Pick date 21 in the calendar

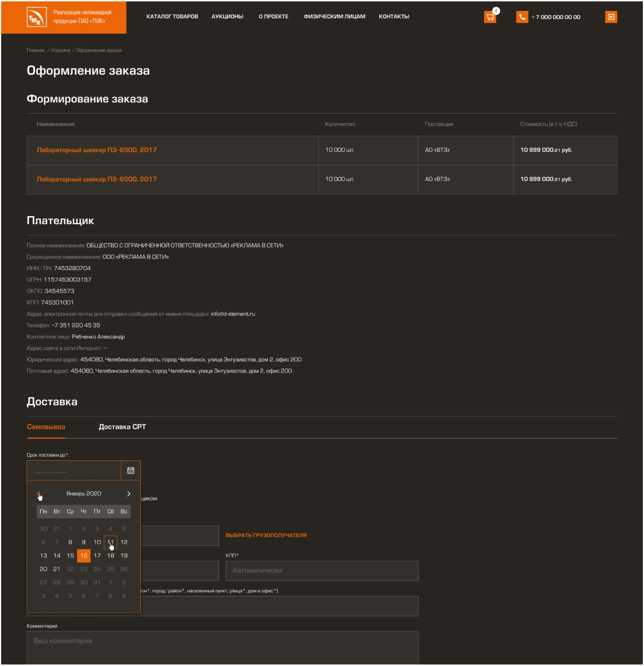57,569
